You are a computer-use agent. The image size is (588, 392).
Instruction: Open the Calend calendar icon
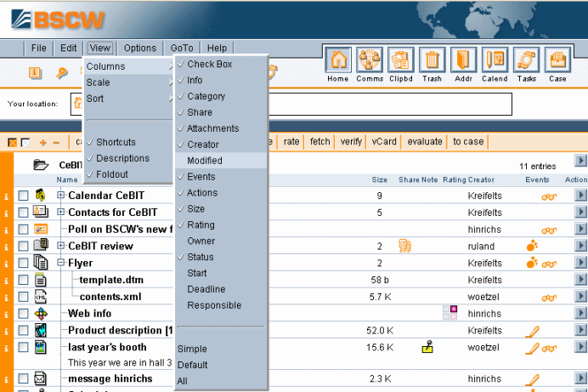[495, 62]
